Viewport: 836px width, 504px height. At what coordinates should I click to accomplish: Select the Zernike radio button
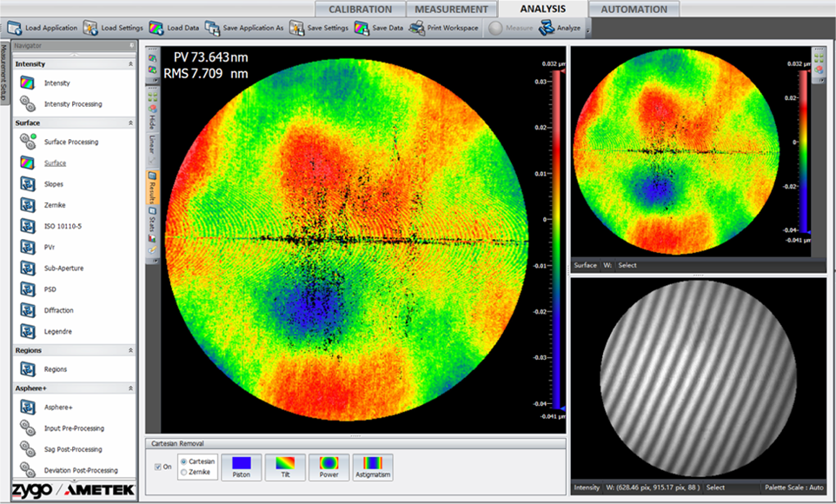(x=182, y=472)
